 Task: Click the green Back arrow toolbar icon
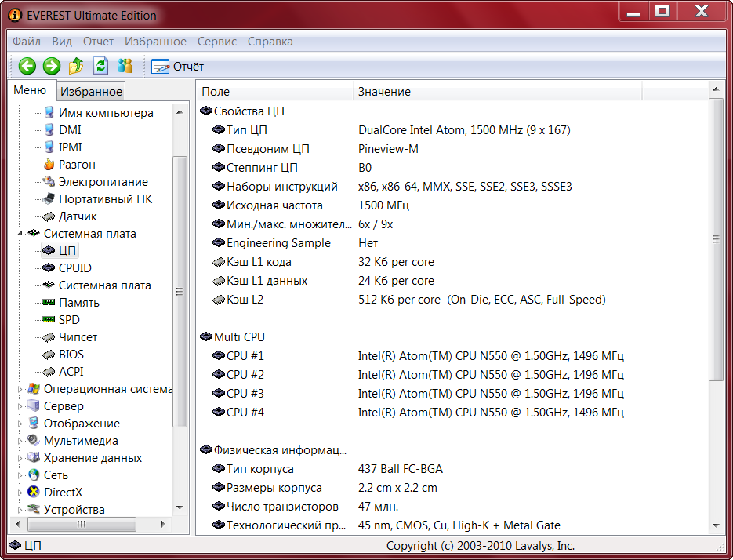(x=27, y=67)
